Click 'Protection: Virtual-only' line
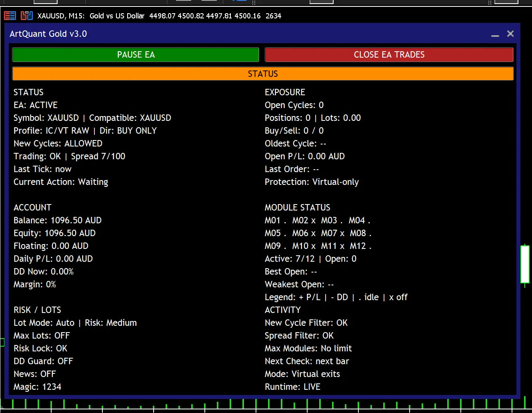 coord(312,182)
